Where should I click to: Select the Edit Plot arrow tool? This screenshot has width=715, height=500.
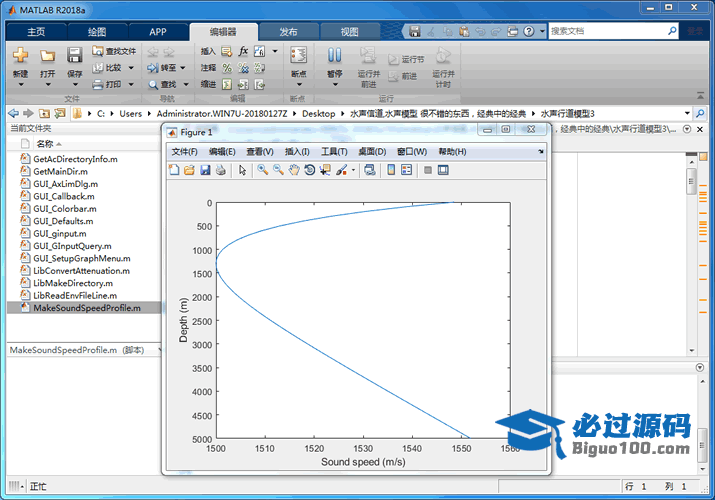tap(242, 170)
